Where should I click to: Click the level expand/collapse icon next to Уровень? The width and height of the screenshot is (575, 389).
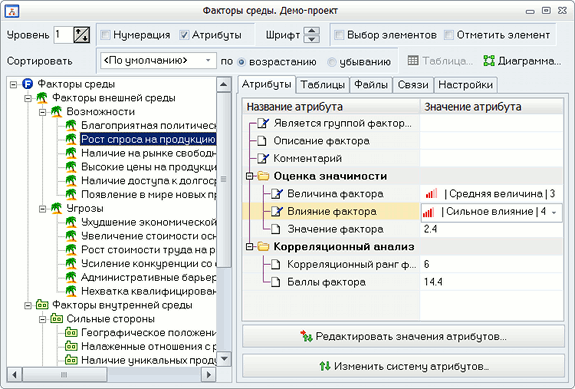point(81,35)
